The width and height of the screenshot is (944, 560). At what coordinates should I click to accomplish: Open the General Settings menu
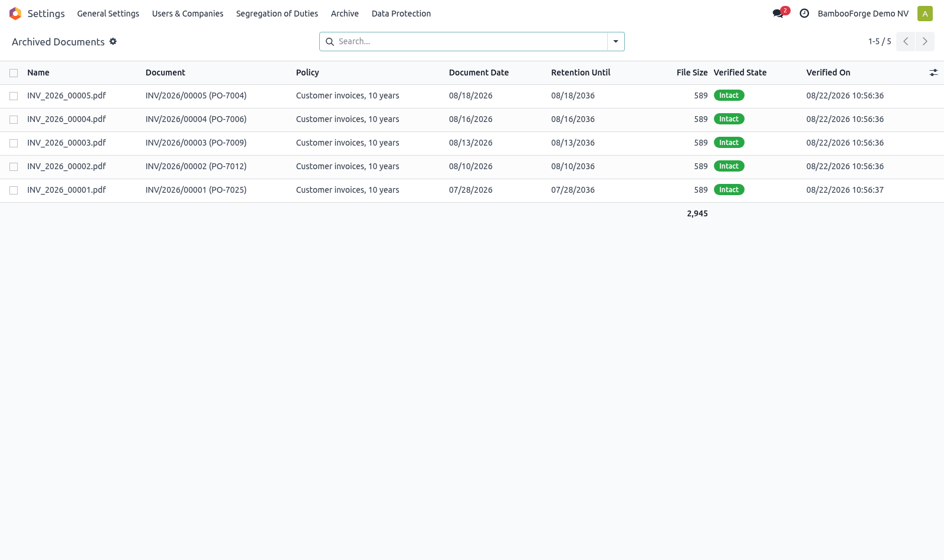tap(108, 14)
